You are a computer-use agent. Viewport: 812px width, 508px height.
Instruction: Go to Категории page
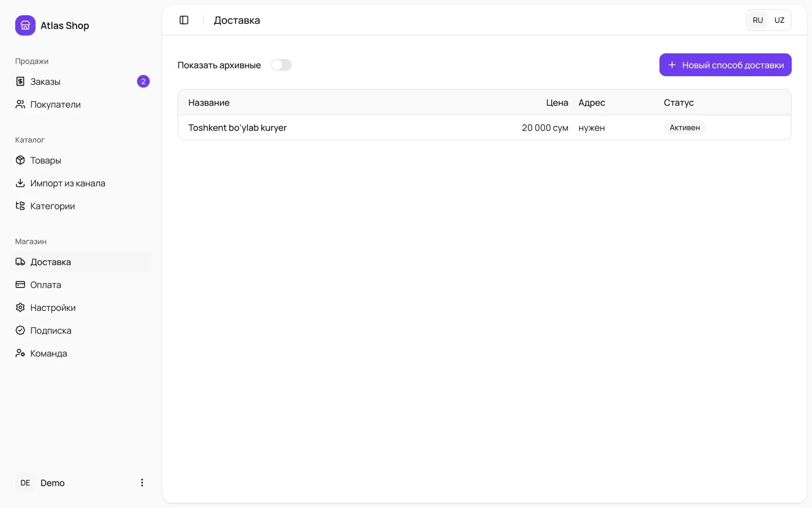coord(81,206)
